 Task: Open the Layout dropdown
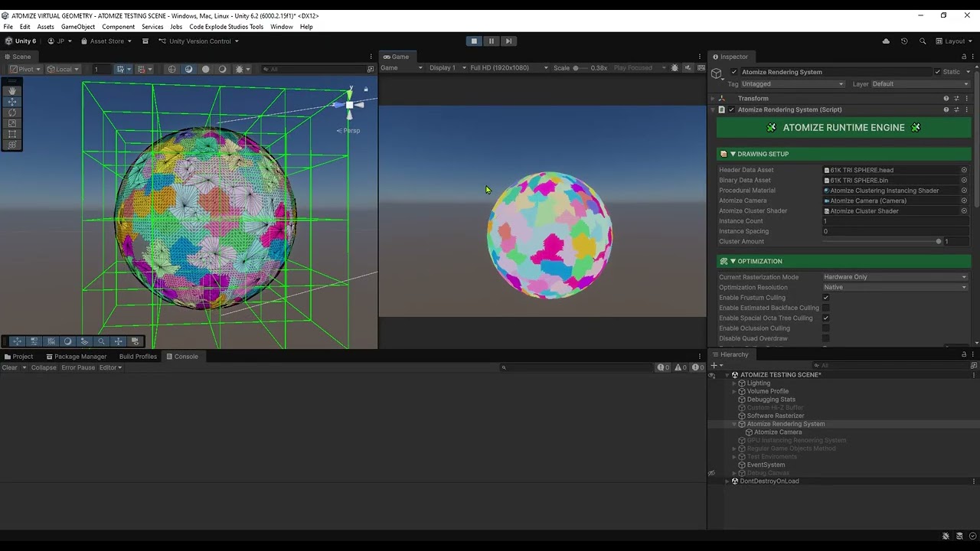[x=955, y=41]
